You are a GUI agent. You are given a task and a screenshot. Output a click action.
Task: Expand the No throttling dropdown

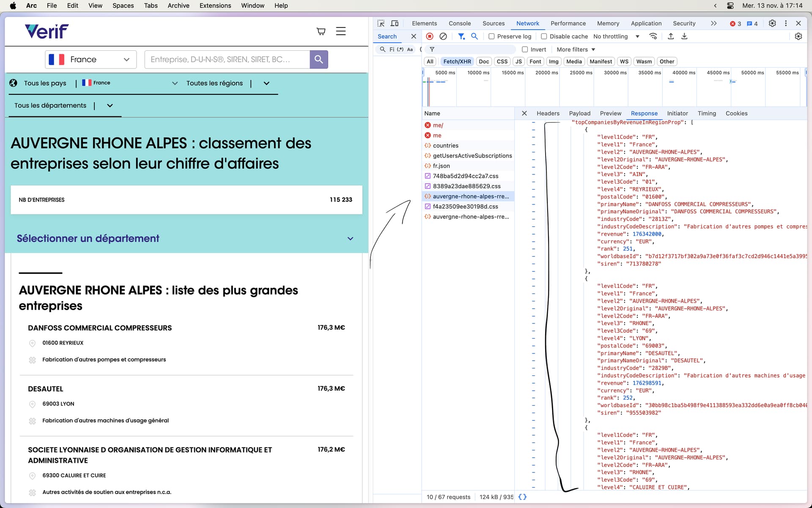coord(617,36)
